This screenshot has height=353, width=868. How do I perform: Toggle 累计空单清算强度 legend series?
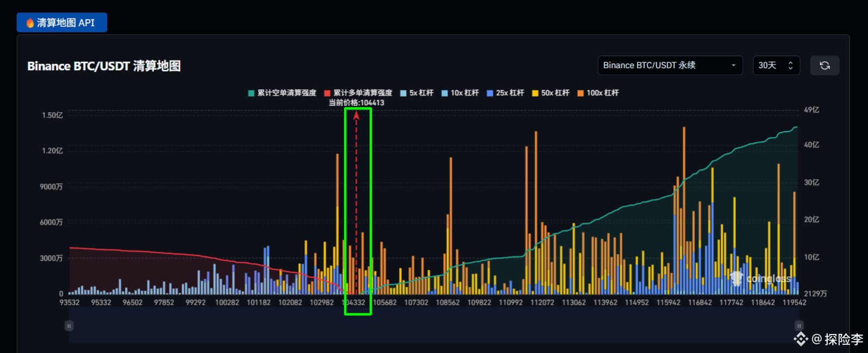[x=282, y=93]
